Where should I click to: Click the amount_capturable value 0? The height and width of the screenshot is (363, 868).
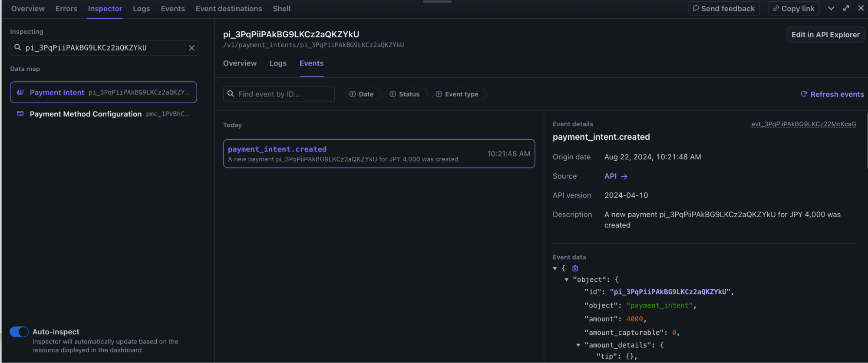pyautogui.click(x=674, y=333)
